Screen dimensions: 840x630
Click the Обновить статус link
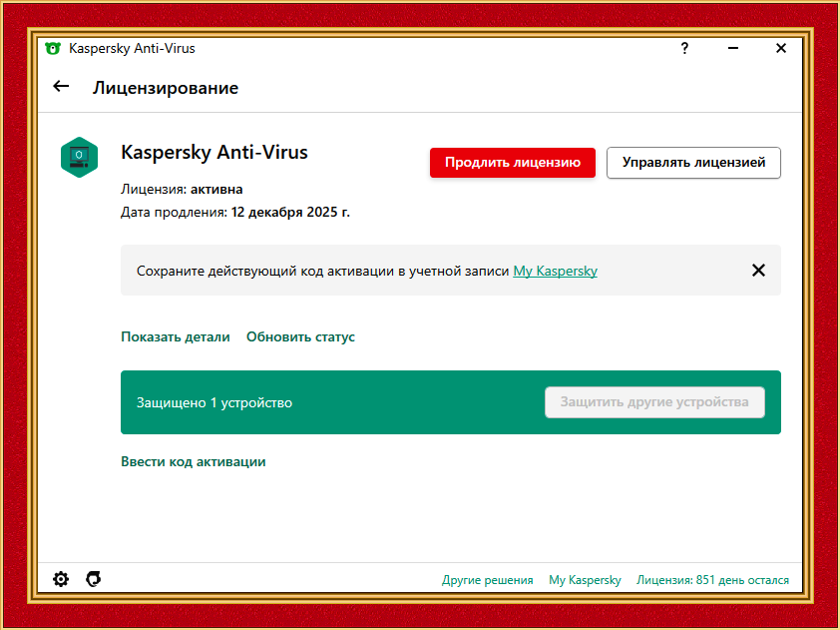click(300, 336)
